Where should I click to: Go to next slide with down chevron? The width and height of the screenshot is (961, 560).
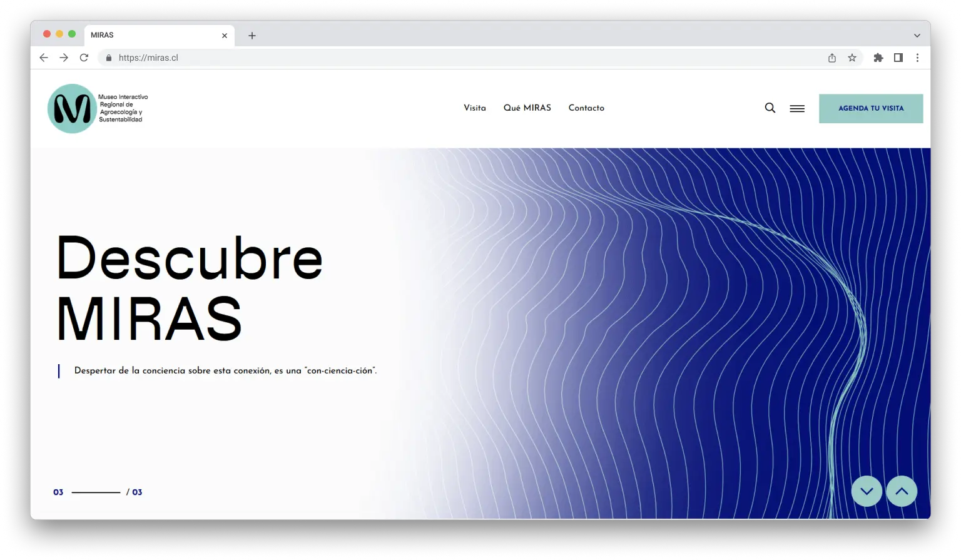pyautogui.click(x=867, y=491)
